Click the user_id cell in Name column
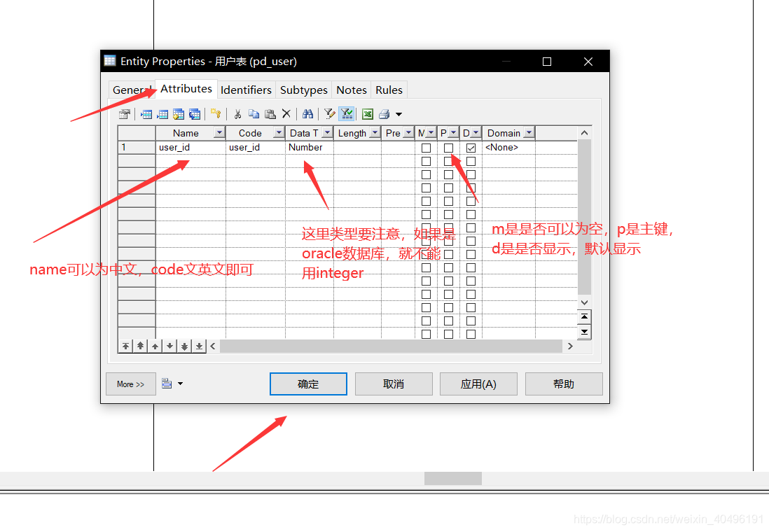769x532 pixels. [x=190, y=147]
